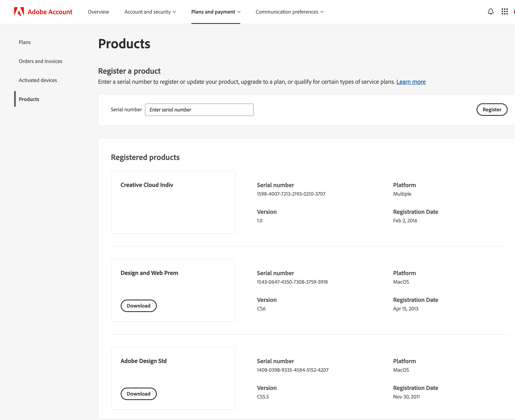This screenshot has width=515, height=420.
Task: Open the notifications bell
Action: pos(491,12)
